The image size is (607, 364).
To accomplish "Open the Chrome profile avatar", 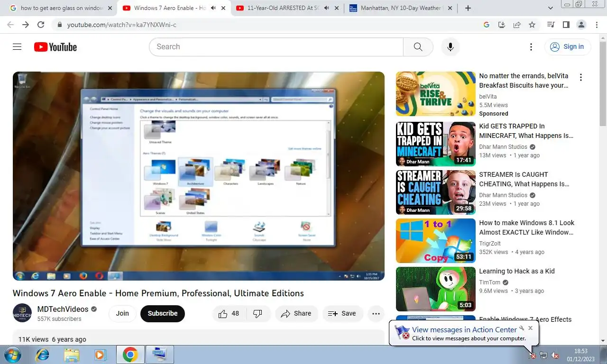I will (581, 25).
